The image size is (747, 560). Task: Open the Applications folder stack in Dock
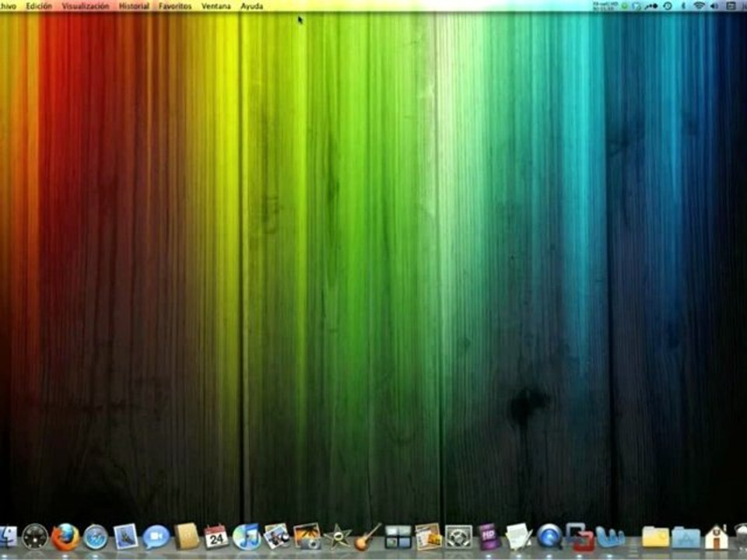pos(686,537)
